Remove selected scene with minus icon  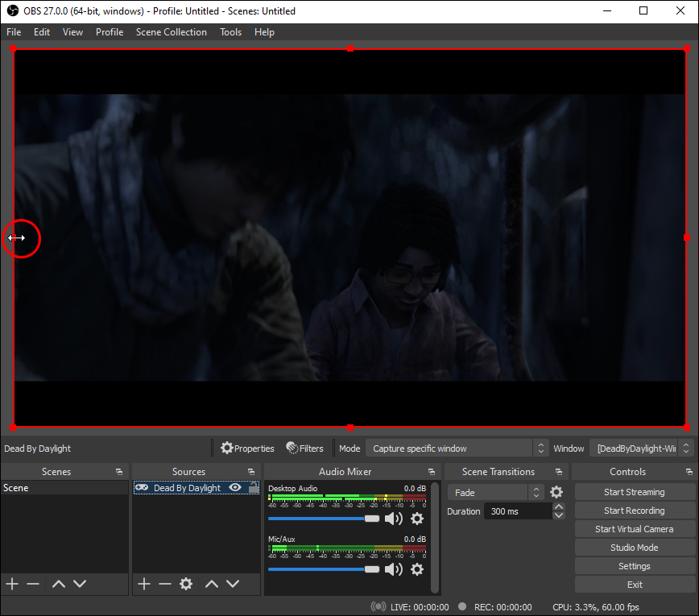click(x=33, y=584)
